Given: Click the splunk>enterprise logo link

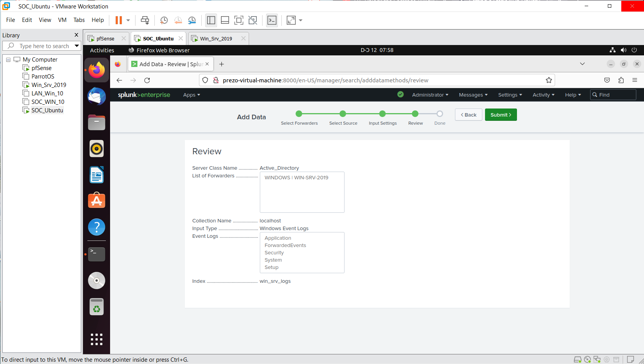Looking at the screenshot, I should 144,95.
